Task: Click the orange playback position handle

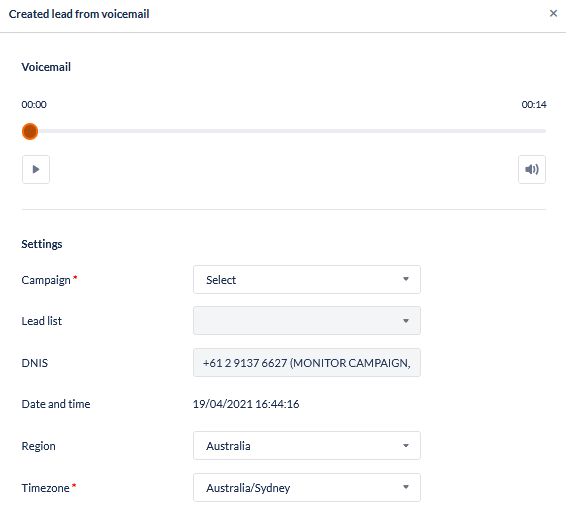Action: pos(30,131)
